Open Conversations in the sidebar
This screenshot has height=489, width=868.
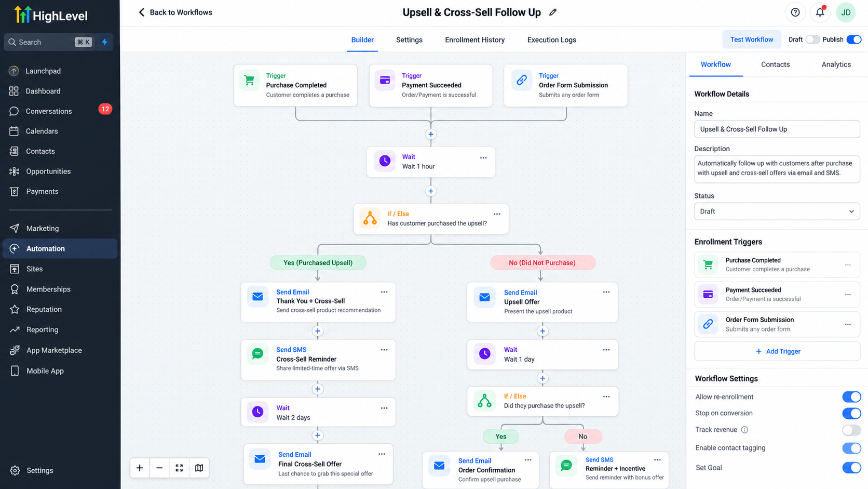[x=60, y=111]
